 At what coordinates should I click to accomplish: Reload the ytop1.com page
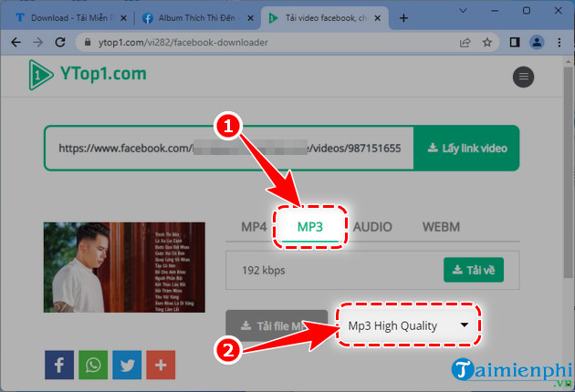click(60, 43)
